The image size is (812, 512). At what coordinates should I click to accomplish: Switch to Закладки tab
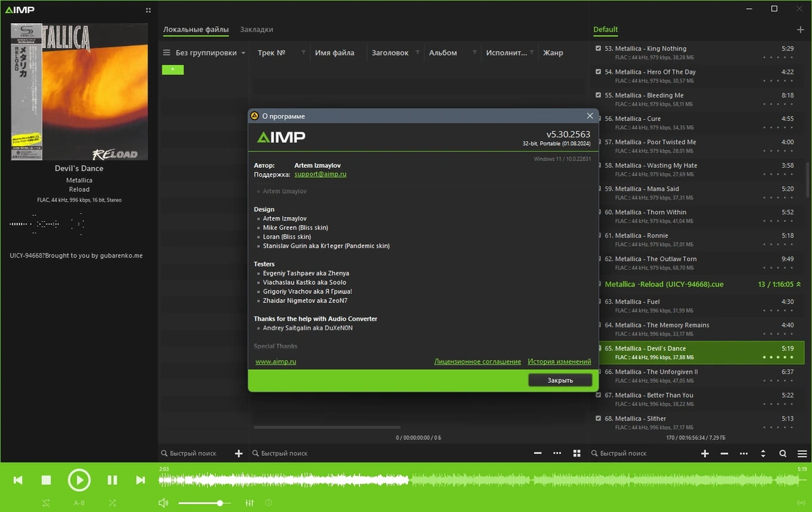[x=256, y=30]
